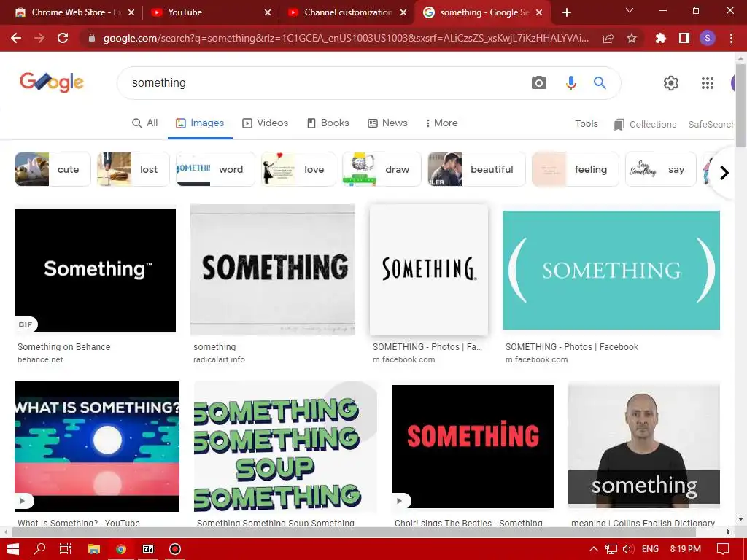This screenshot has width=747, height=560.
Task: Switch to the Channel customization tab
Action: click(348, 12)
